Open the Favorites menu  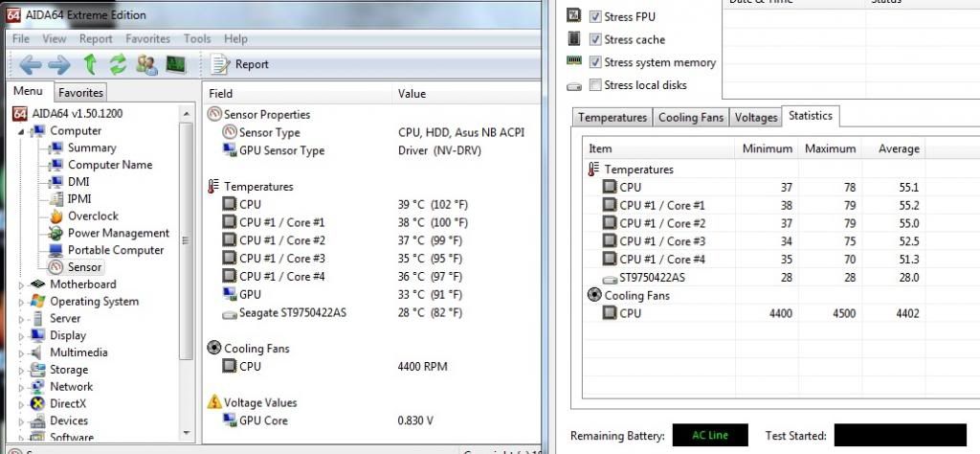(148, 38)
